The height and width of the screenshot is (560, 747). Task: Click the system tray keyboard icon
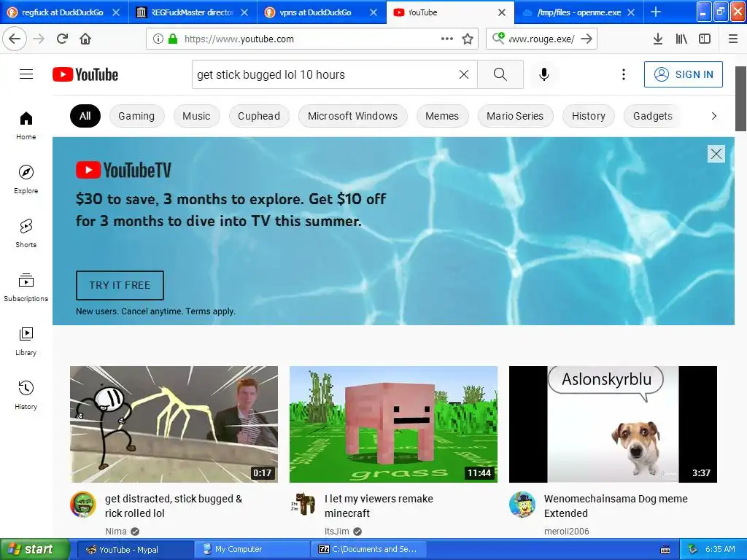[x=665, y=550]
